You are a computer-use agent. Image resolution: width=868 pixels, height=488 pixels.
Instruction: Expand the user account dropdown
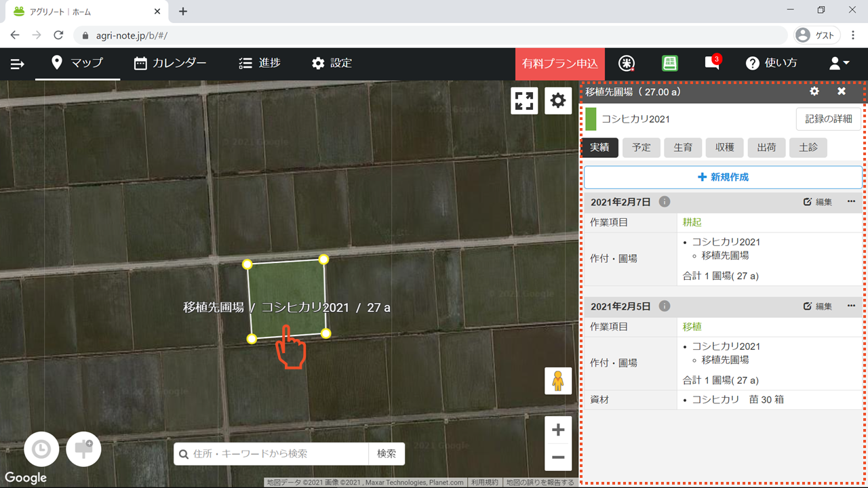click(x=839, y=63)
